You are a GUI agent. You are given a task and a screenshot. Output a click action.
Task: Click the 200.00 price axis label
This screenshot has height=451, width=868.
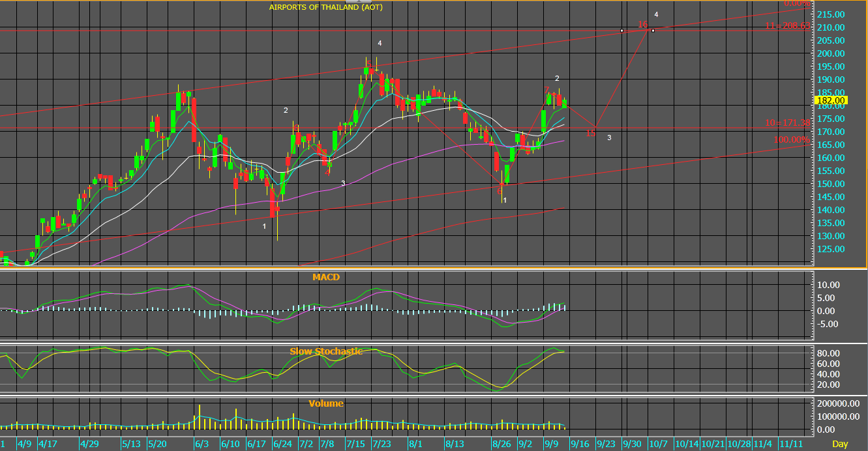tap(831, 53)
